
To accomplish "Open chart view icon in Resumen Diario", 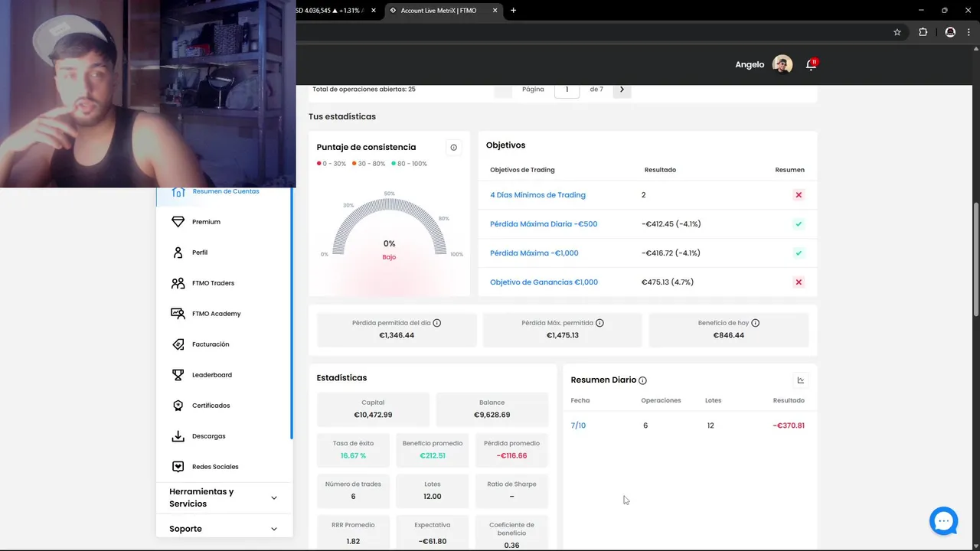I will 801,380.
